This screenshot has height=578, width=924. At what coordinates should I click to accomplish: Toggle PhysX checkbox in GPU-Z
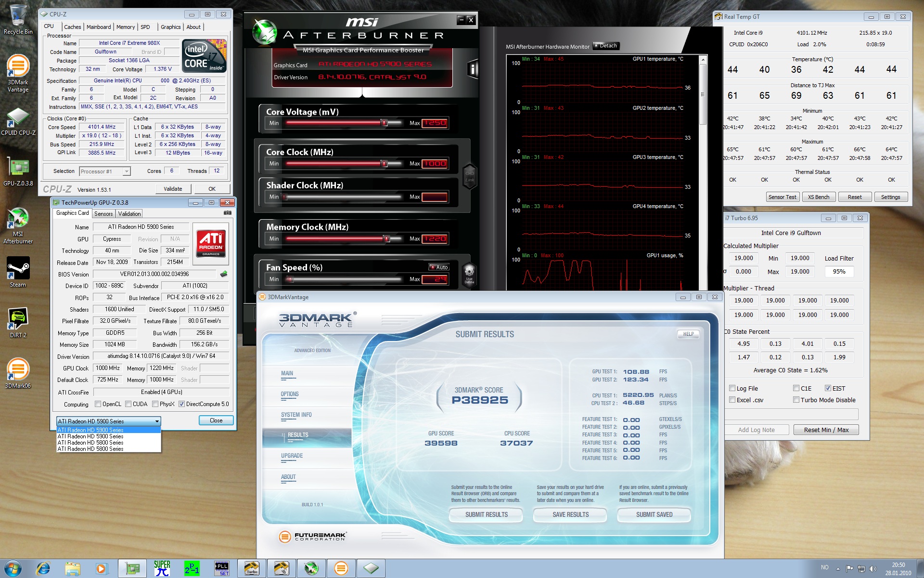[x=155, y=404]
